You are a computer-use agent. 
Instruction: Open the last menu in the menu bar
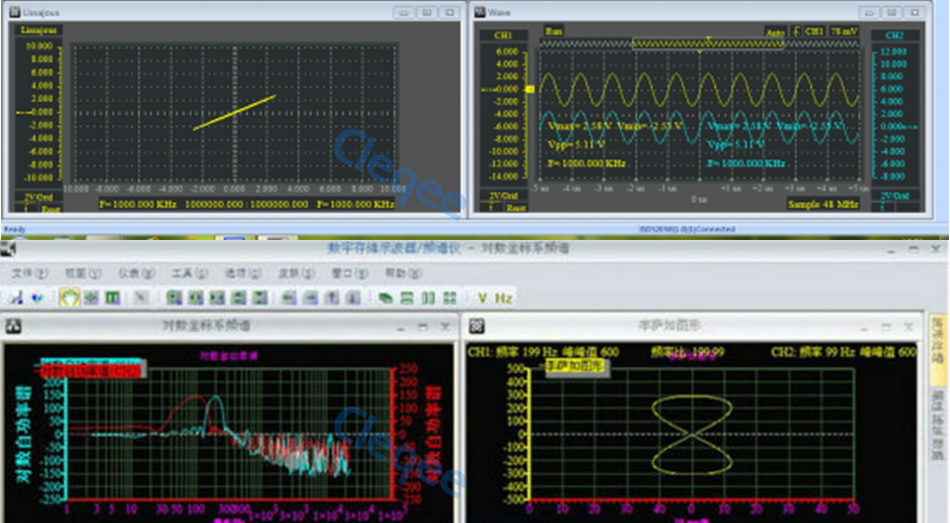tap(397, 273)
